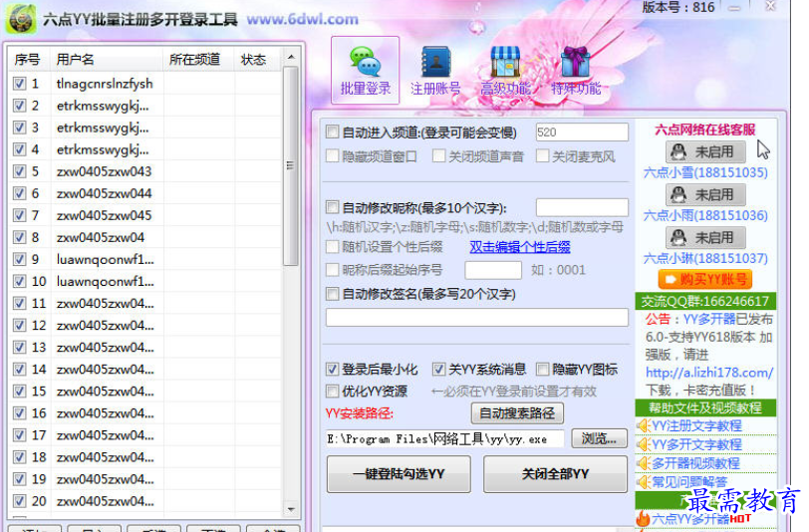Click the YY install path field
The width and height of the screenshot is (809, 532).
point(444,439)
